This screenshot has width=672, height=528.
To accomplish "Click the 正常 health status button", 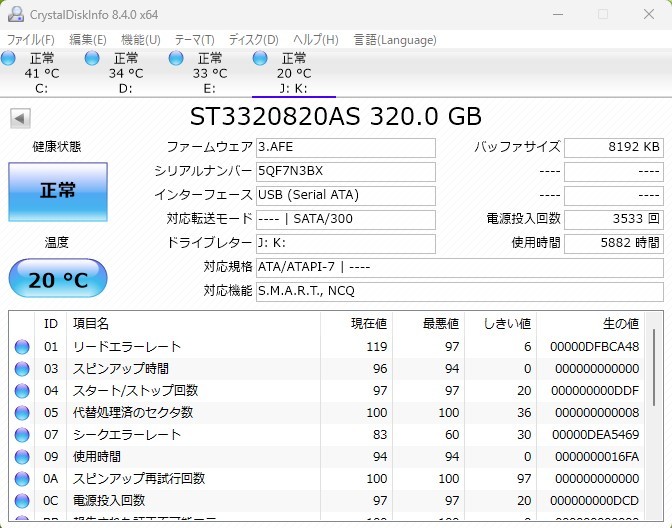I will 57,190.
